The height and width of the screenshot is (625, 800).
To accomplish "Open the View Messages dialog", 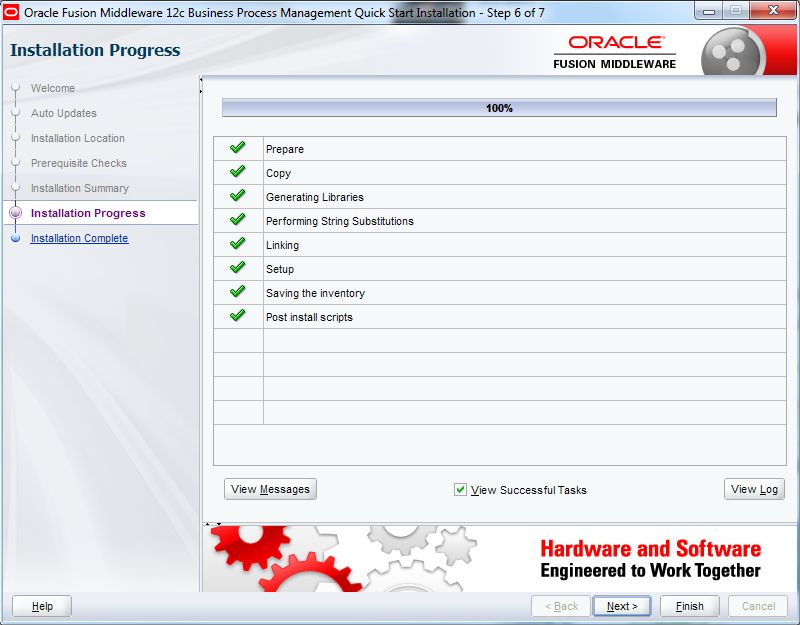I will 270,489.
